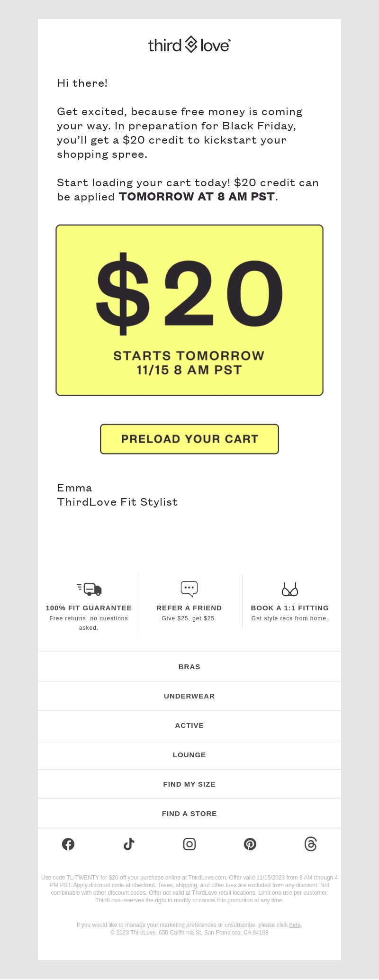Open the Pinterest social icon

click(250, 844)
